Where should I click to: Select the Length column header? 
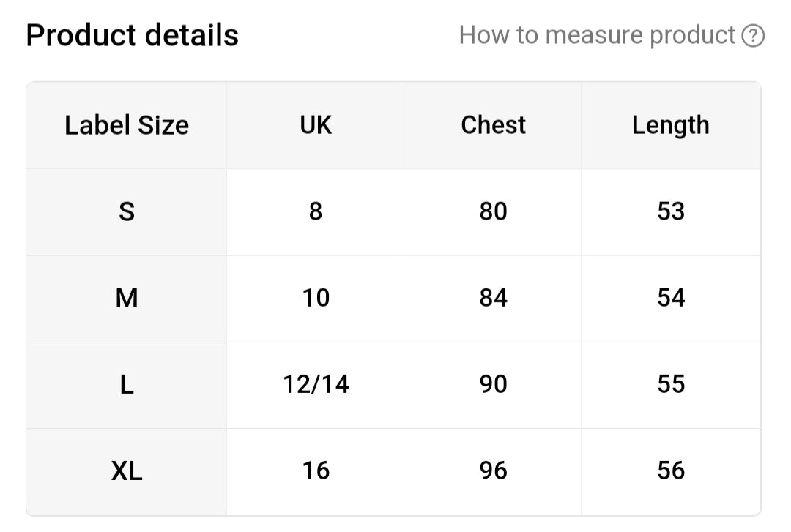click(671, 125)
